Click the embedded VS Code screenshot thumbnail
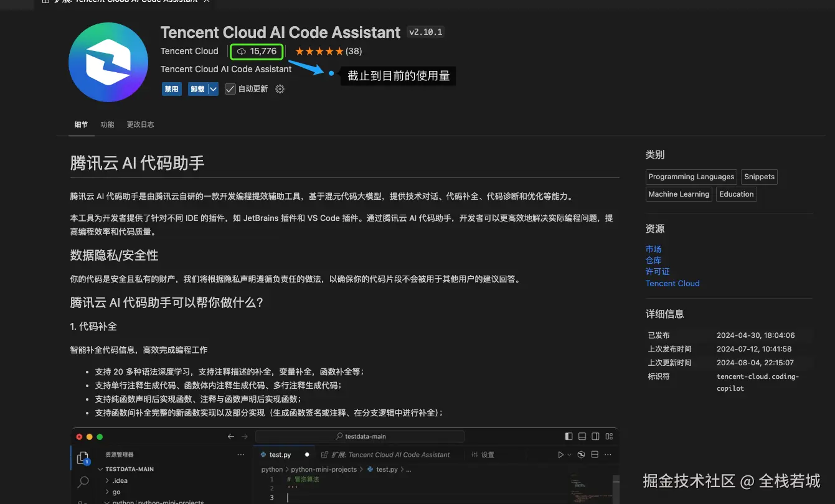This screenshot has width=835, height=504. 345,466
